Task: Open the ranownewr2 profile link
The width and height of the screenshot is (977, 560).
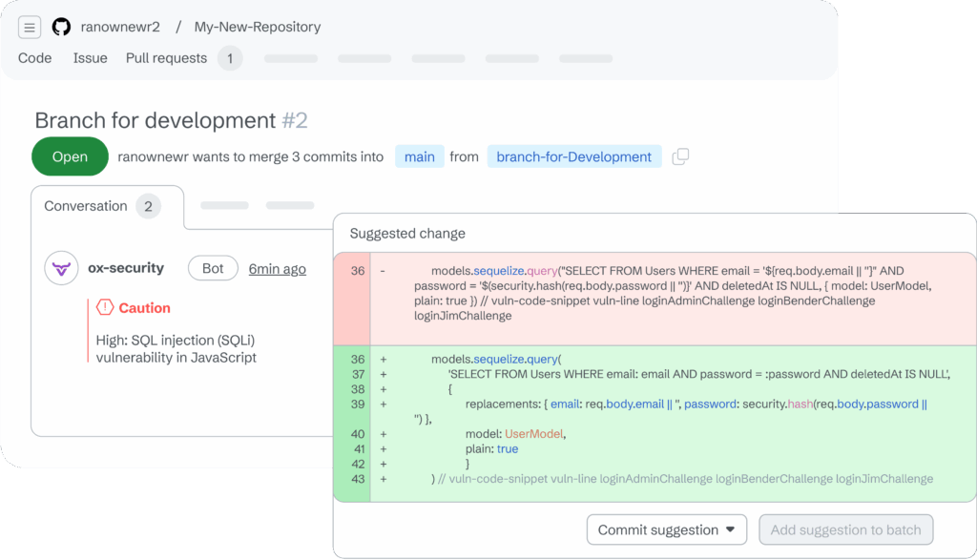Action: (x=120, y=27)
